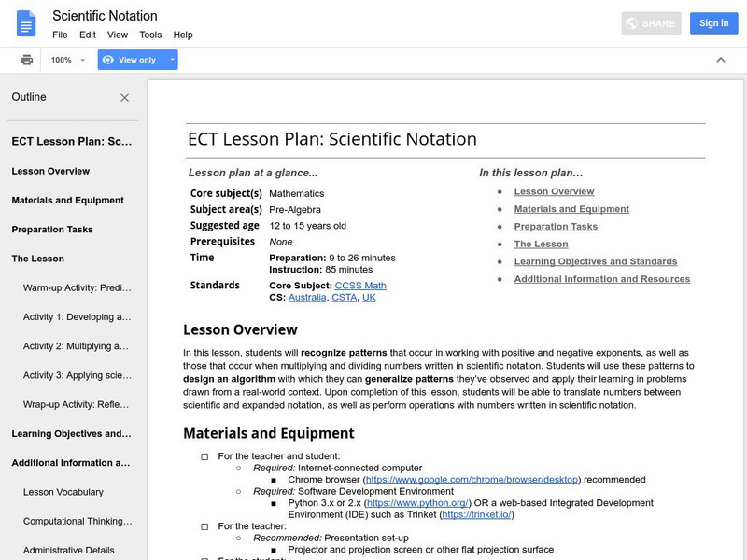Open the 100% zoom dropdown

click(68, 60)
